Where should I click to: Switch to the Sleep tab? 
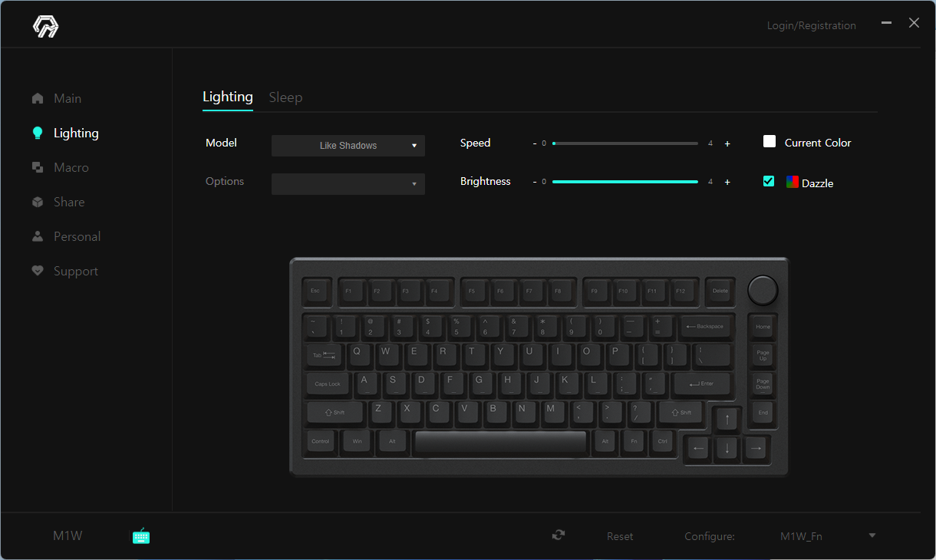pos(285,97)
